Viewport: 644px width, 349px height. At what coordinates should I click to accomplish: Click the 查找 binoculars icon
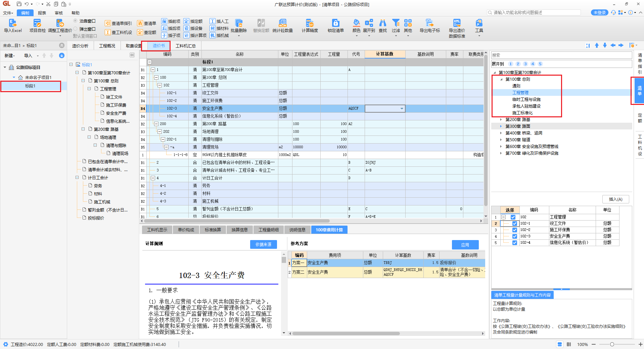[x=383, y=23]
